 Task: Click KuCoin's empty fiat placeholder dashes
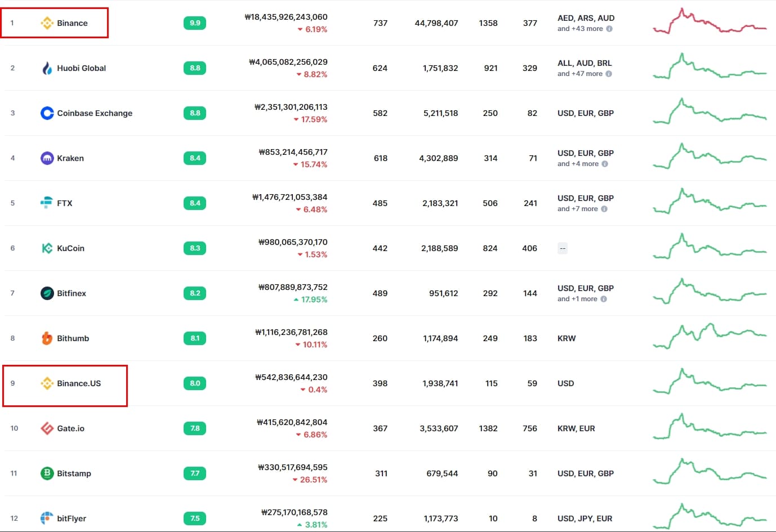pos(563,248)
